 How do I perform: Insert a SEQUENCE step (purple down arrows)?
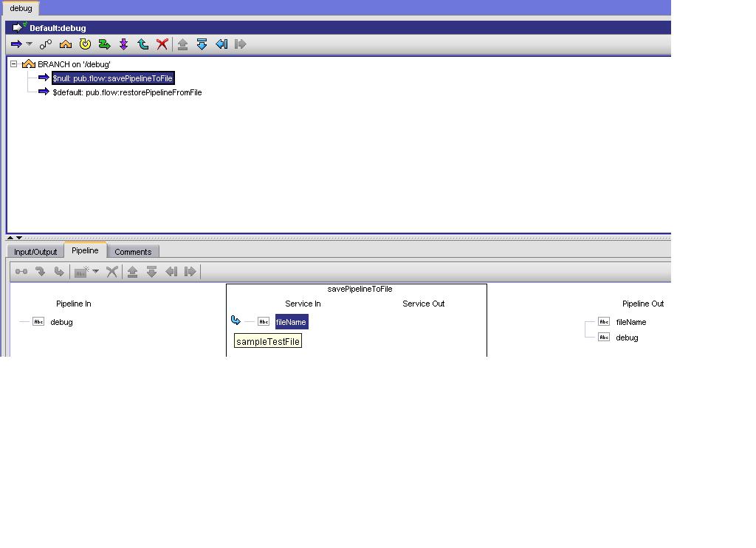point(124,44)
